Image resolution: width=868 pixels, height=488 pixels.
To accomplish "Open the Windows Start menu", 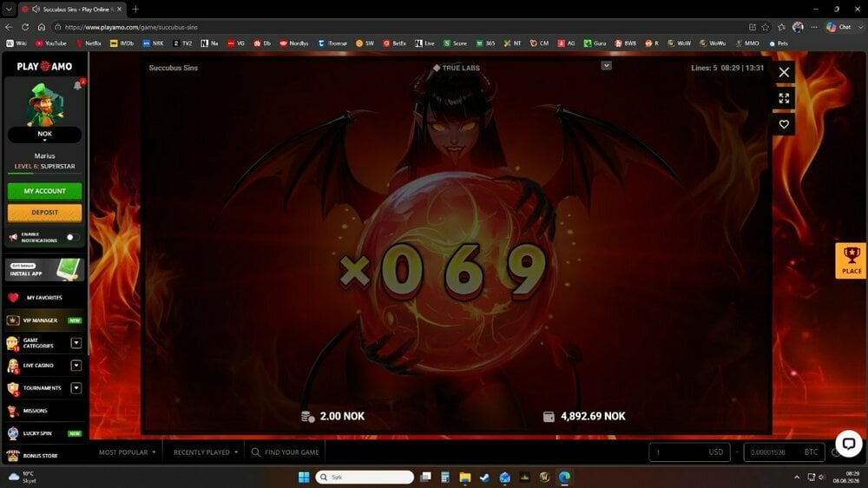I will tap(304, 477).
